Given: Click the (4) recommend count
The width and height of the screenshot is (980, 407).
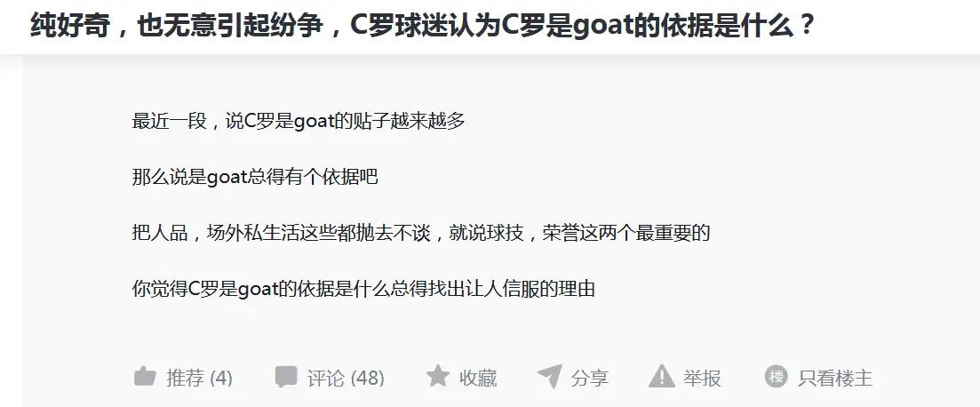Looking at the screenshot, I should point(221,379).
